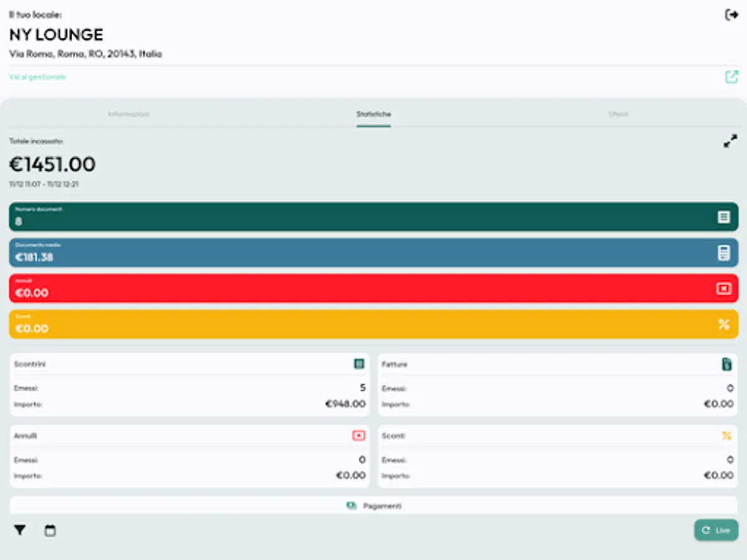Viewport: 747px width, 560px height.
Task: Click the Pagamenti wallet icon
Action: 352,505
